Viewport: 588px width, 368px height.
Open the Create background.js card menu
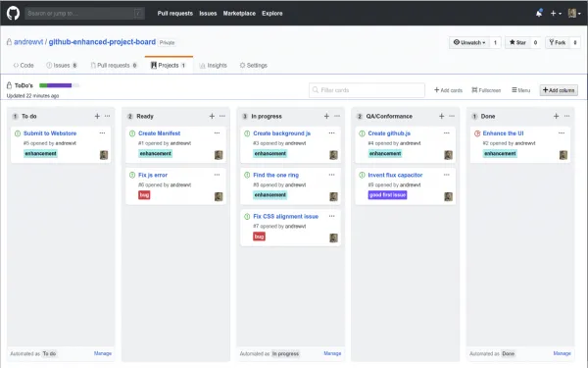click(332, 132)
